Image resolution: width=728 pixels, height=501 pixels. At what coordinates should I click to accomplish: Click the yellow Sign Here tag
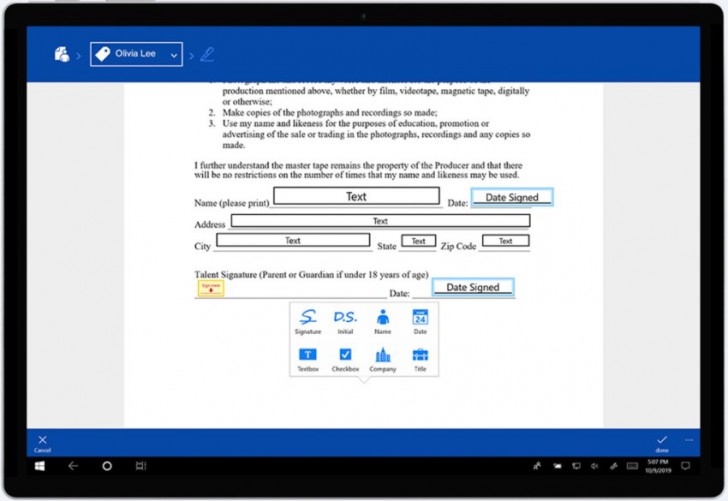(211, 288)
